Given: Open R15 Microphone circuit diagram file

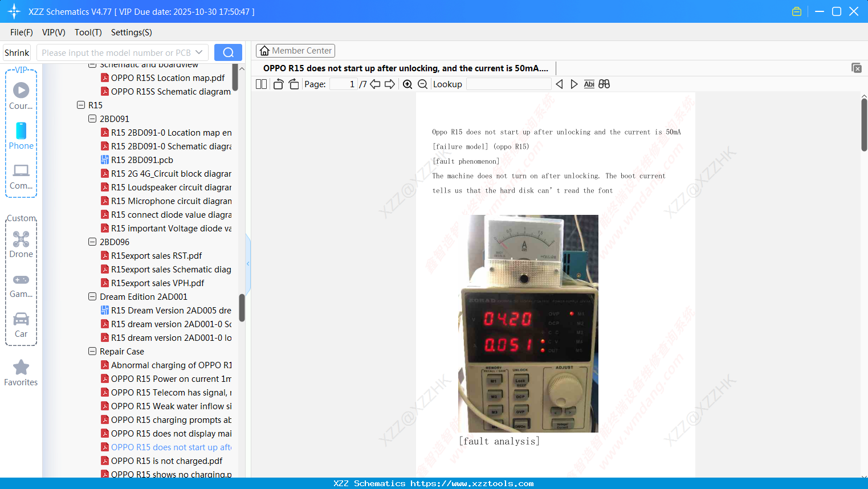Looking at the screenshot, I should click(166, 201).
